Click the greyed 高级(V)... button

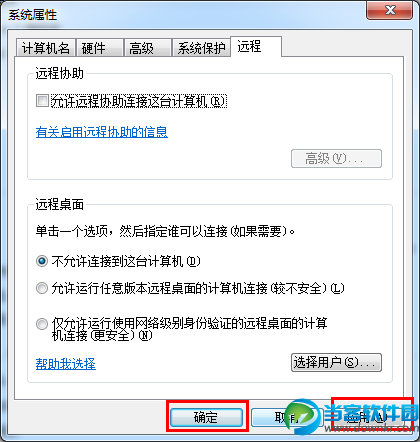[336, 158]
